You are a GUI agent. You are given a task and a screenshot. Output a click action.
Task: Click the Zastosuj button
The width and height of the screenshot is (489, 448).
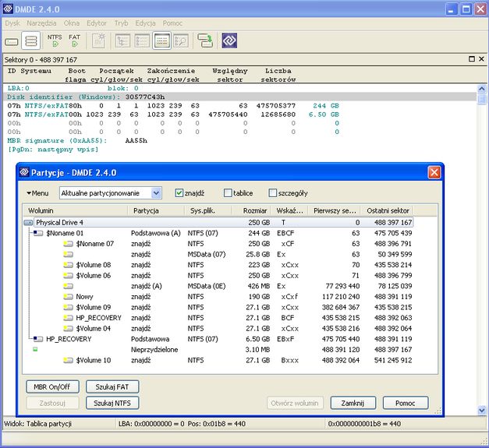pyautogui.click(x=52, y=403)
